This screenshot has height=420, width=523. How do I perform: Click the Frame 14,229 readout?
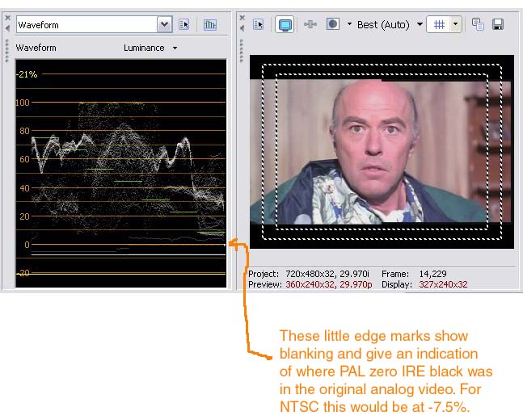click(414, 274)
